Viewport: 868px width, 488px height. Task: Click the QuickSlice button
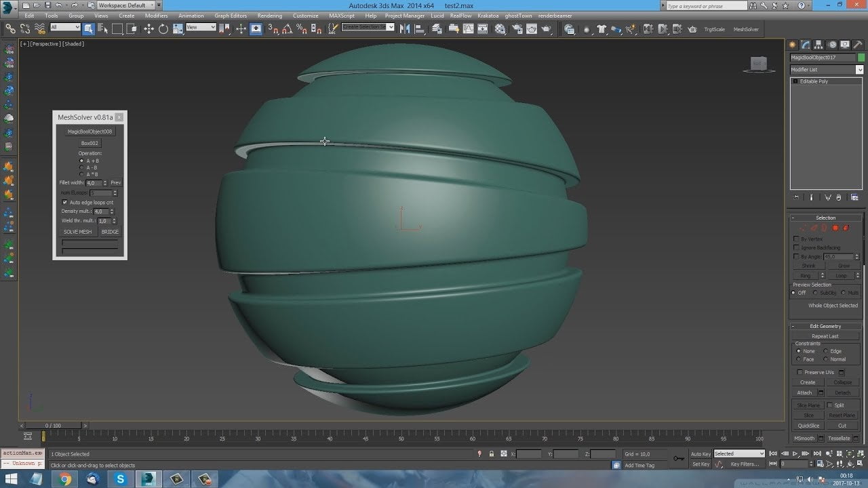coord(808,426)
